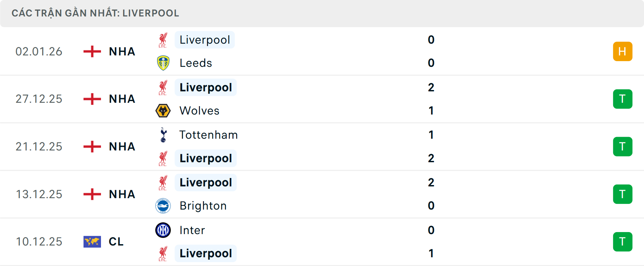Click the Brighton team name text
The image size is (644, 266).
coord(203,206)
